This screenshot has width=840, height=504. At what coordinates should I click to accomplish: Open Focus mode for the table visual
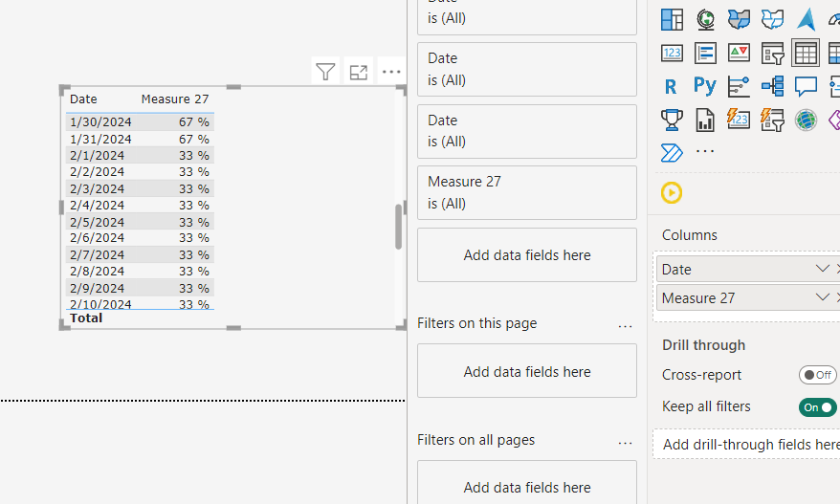tap(358, 72)
